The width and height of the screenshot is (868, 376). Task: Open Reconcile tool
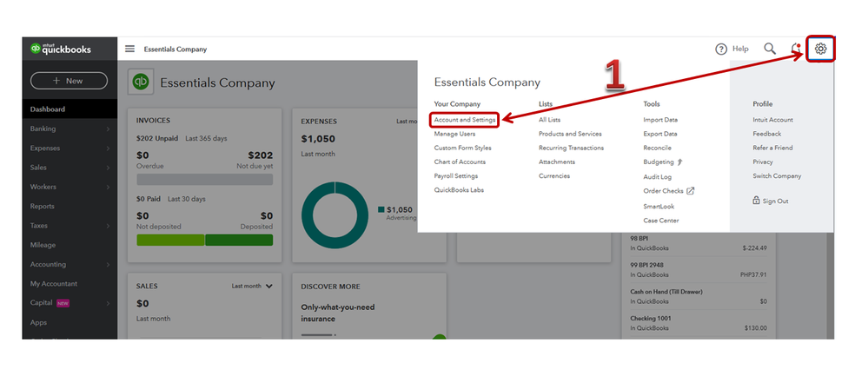tap(657, 148)
